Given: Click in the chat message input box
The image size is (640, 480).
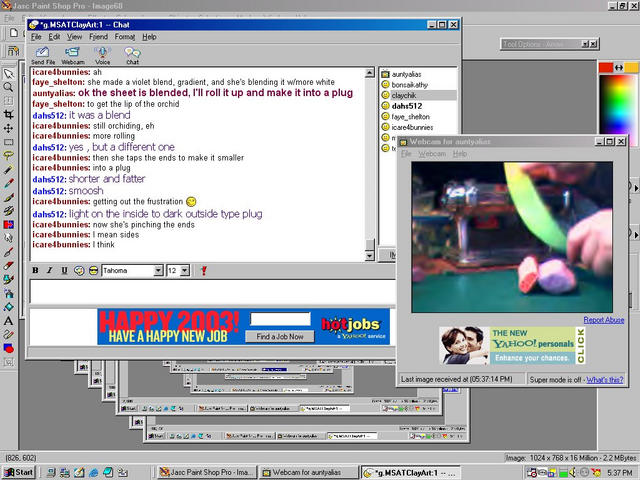Looking at the screenshot, I should click(x=213, y=291).
